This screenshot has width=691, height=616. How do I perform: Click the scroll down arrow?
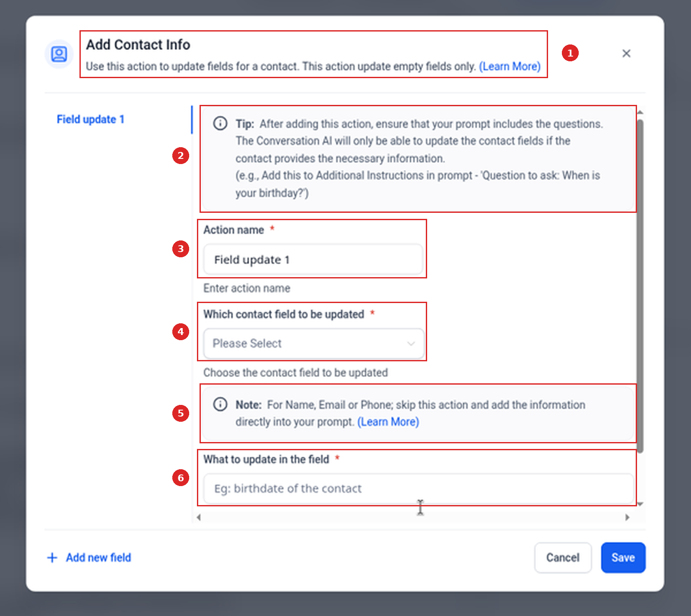640,504
